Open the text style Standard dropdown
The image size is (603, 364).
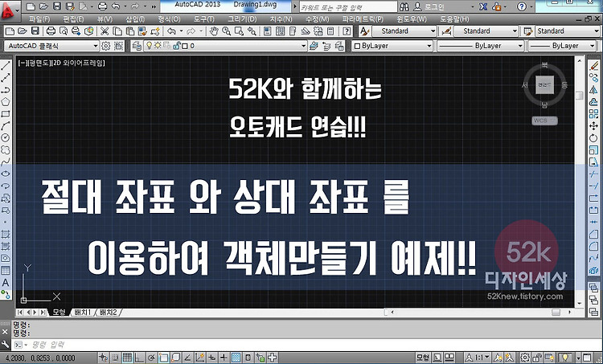pos(404,31)
